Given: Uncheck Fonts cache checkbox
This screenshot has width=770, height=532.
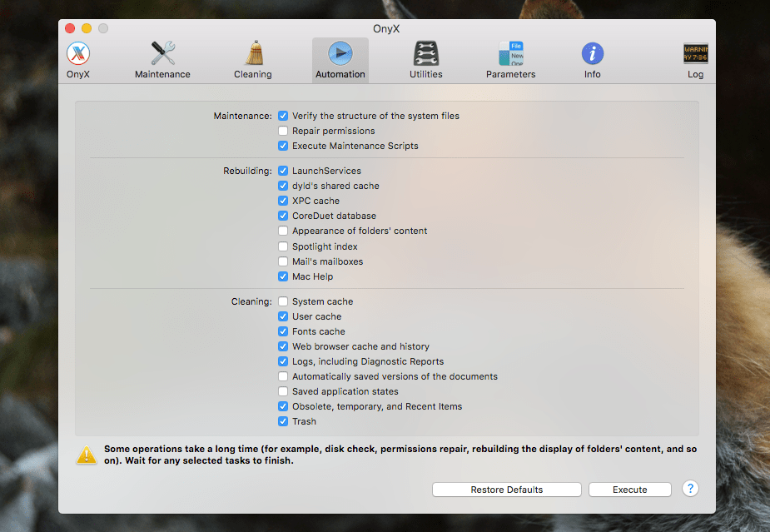Looking at the screenshot, I should pos(283,331).
